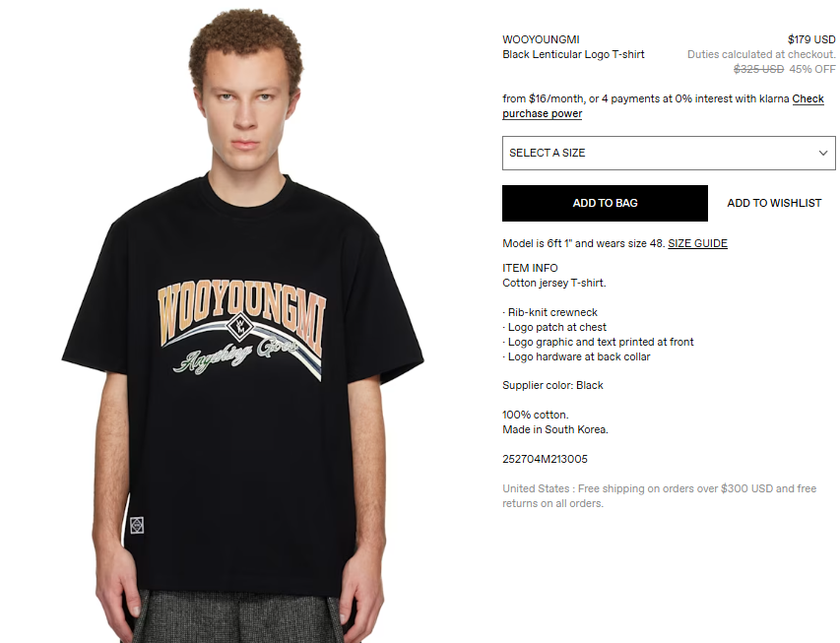Viewport: 840px width, 643px height.
Task: Click the ITEM INFO heading
Action: 530,268
